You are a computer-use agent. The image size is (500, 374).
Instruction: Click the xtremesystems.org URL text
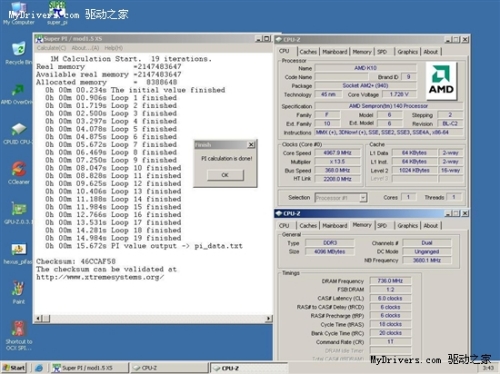pos(100,277)
